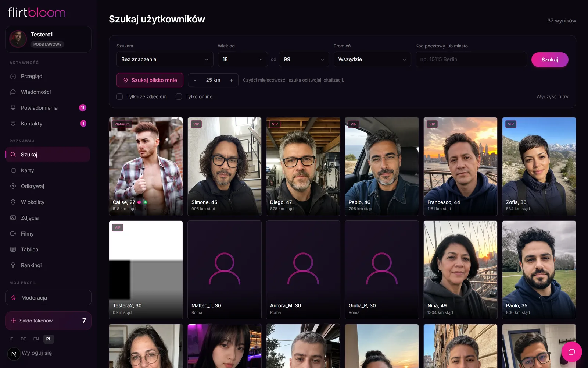Screen dimensions: 588x368
Task: Click the Kontakty heart icon
Action: (13, 124)
